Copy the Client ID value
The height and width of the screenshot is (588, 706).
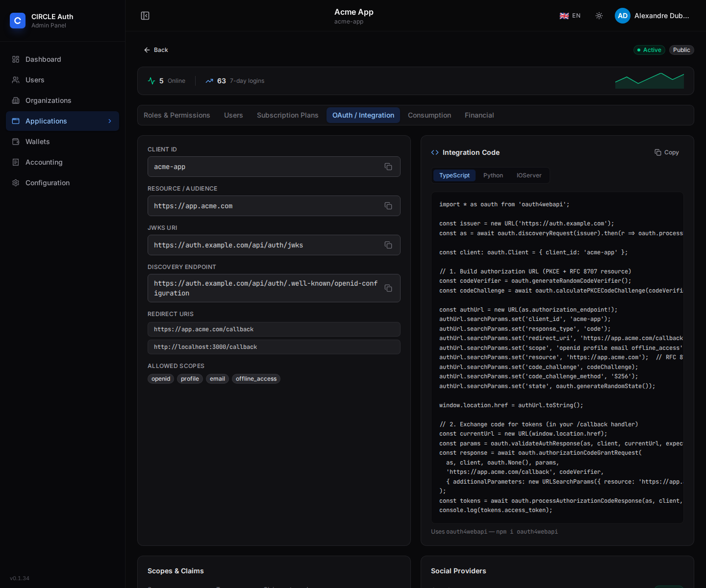(x=388, y=167)
